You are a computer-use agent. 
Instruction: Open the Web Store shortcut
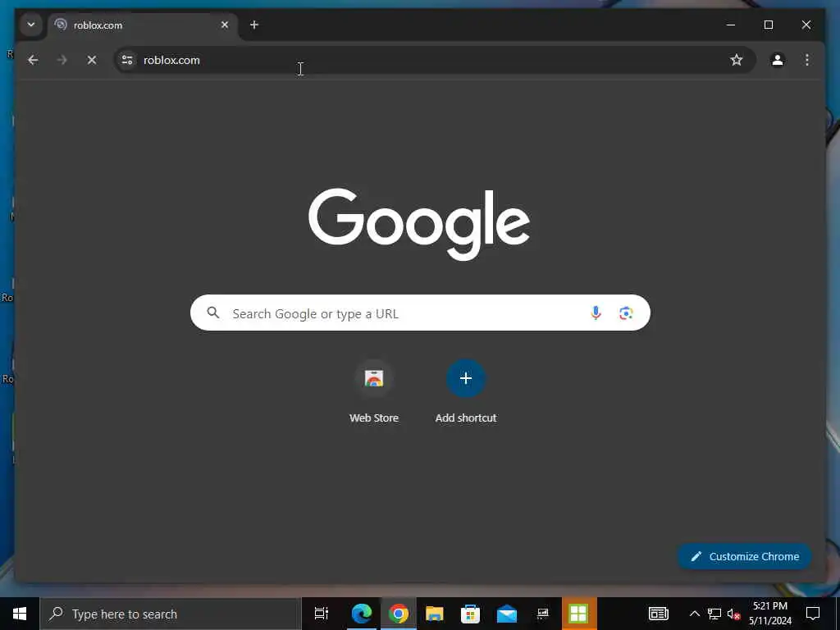pos(374,393)
